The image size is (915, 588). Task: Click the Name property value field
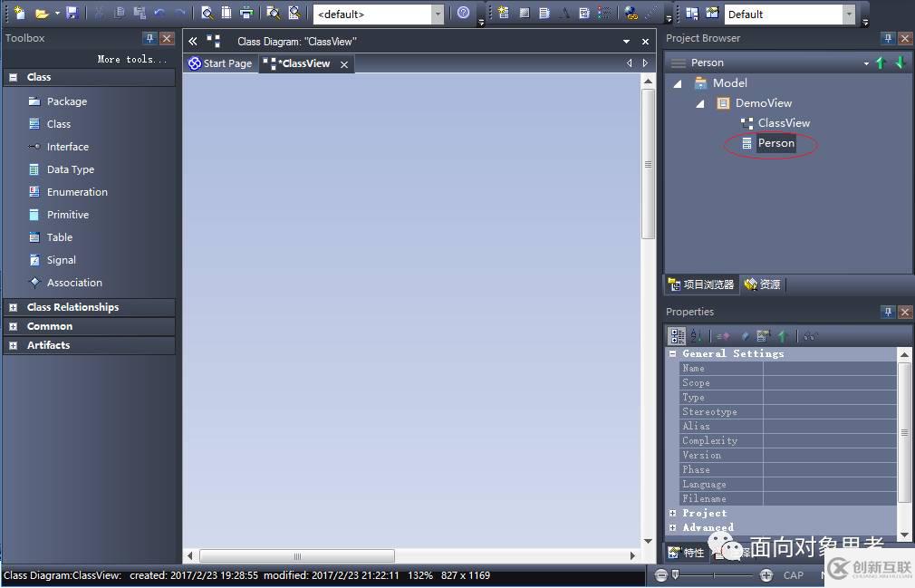coord(830,369)
